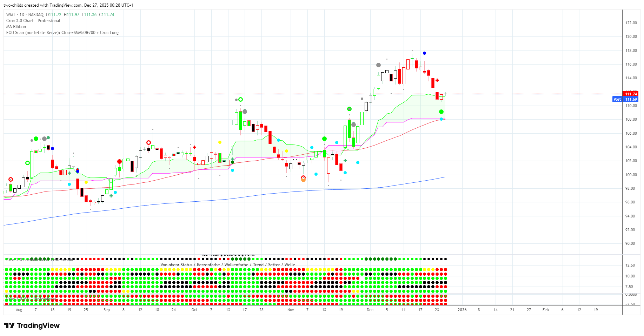644x336 pixels.
Task: Click the 122.00 label on the price scale
Action: point(631,23)
